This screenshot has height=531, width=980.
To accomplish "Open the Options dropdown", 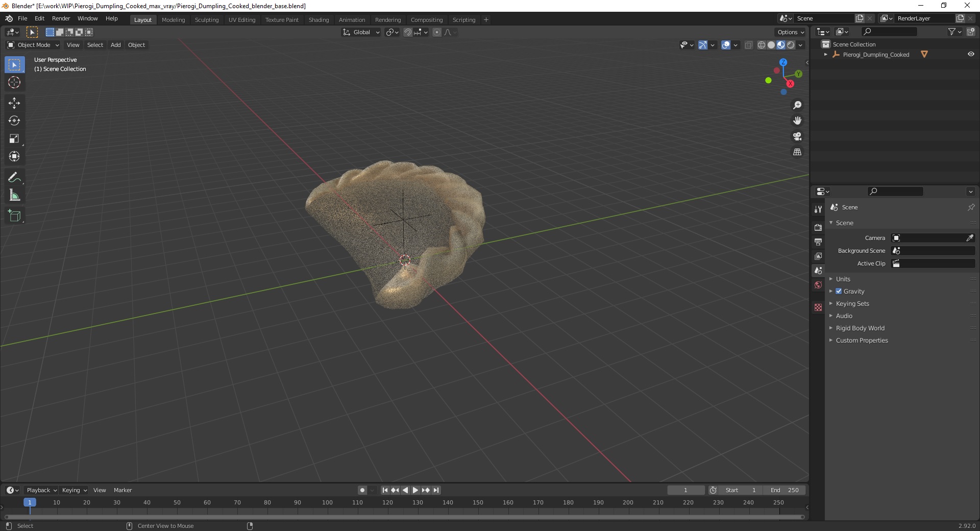I will point(791,32).
